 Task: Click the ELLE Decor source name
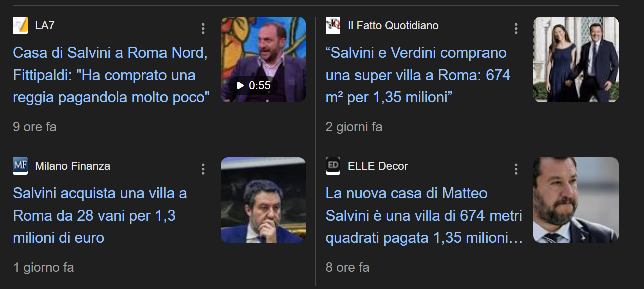[x=378, y=166]
